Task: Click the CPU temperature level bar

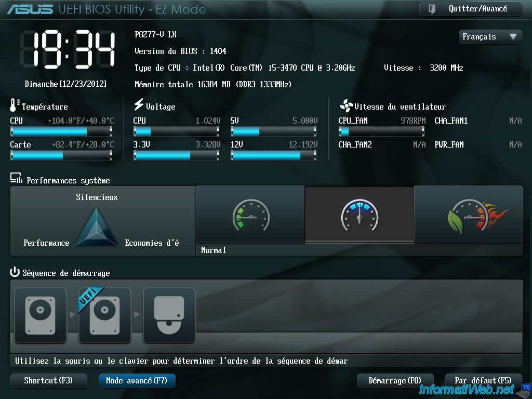Action: point(61,131)
